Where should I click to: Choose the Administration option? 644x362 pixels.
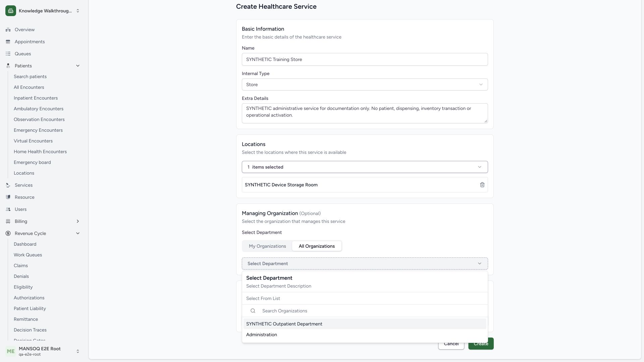pos(365,335)
